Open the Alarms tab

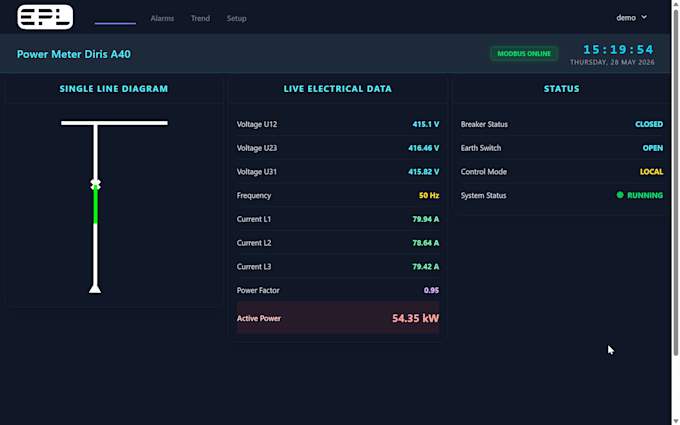click(x=162, y=18)
